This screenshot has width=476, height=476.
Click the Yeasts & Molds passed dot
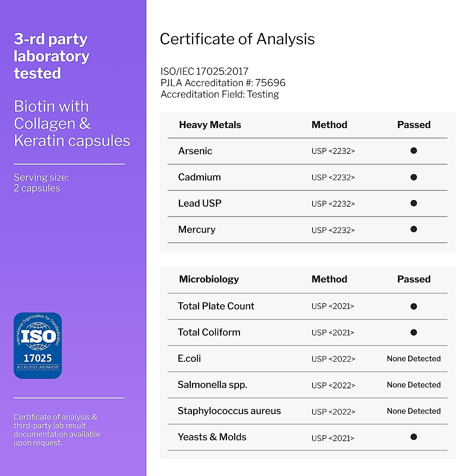click(x=414, y=437)
